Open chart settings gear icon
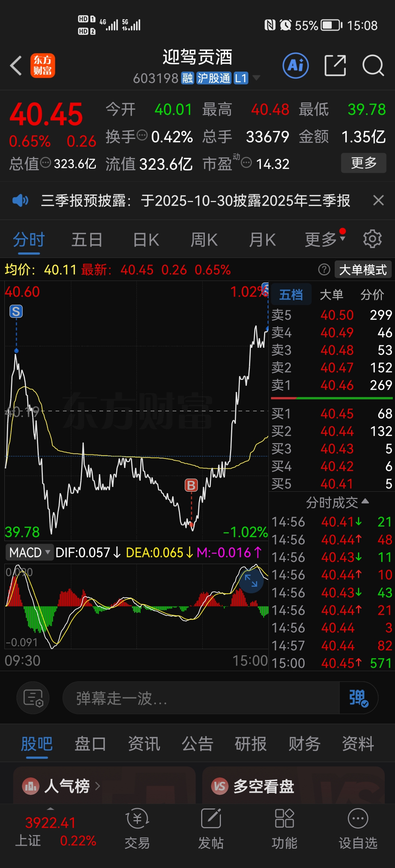395x868 pixels. click(372, 239)
